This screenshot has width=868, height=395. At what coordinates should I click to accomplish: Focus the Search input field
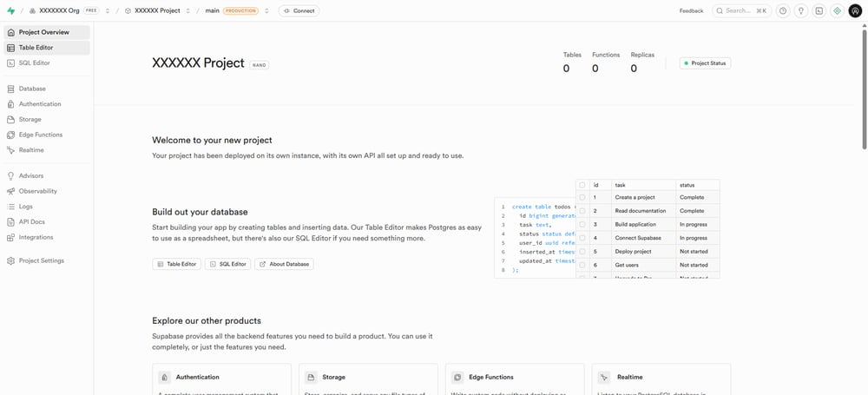pos(738,11)
